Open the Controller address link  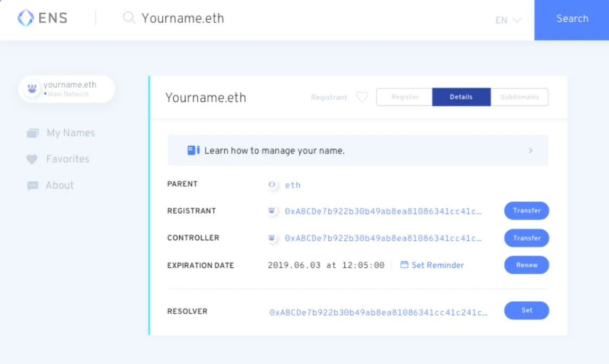[383, 238]
